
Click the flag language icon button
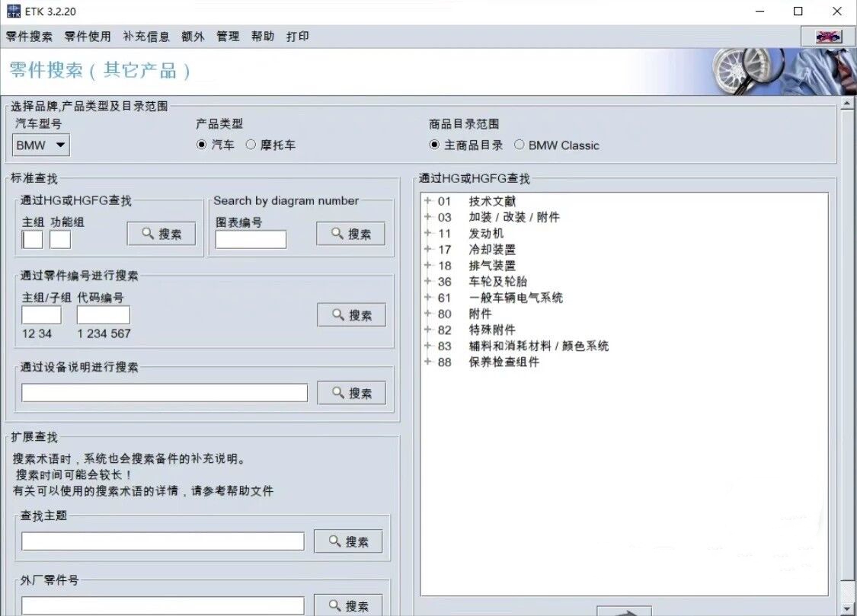pyautogui.click(x=828, y=37)
